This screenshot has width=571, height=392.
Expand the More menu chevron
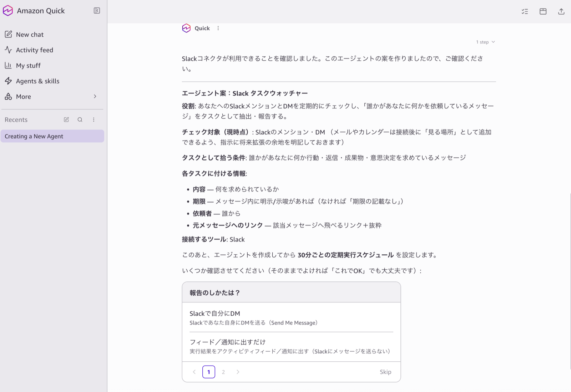(x=95, y=97)
